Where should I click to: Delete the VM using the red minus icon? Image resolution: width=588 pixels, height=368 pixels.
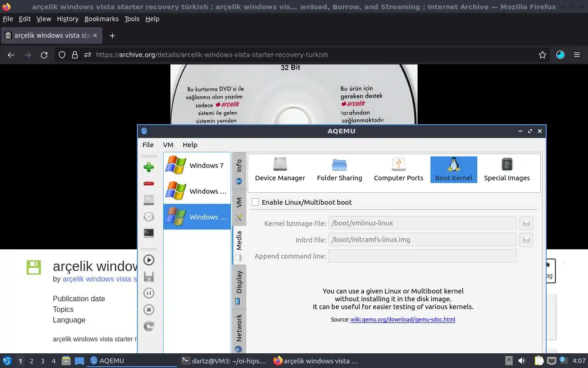(148, 184)
